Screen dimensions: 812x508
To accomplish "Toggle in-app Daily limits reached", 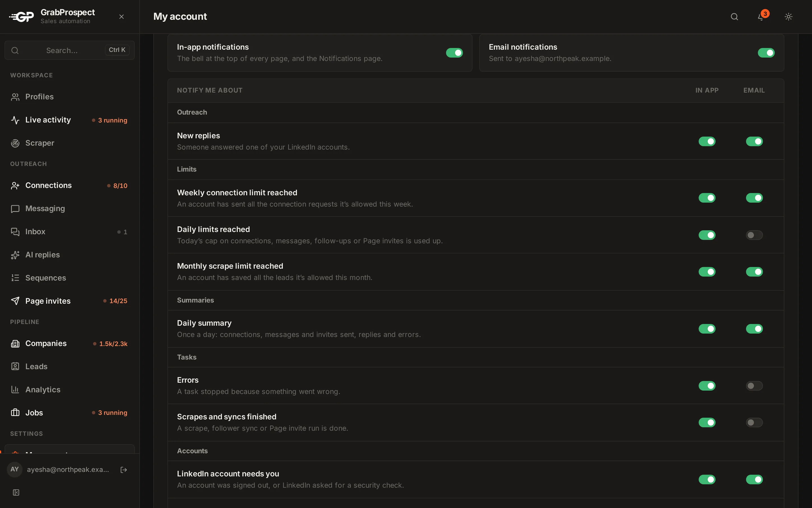I will [x=707, y=235].
